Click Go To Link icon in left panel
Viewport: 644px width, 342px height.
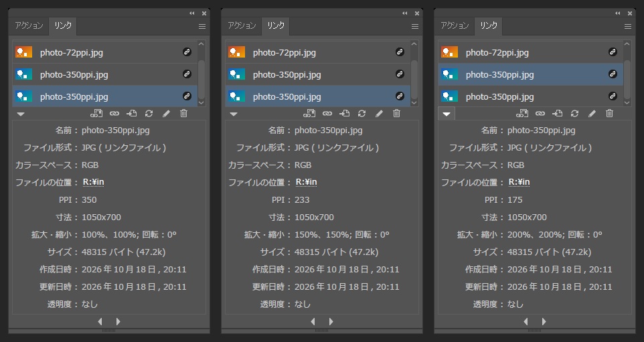[x=131, y=113]
